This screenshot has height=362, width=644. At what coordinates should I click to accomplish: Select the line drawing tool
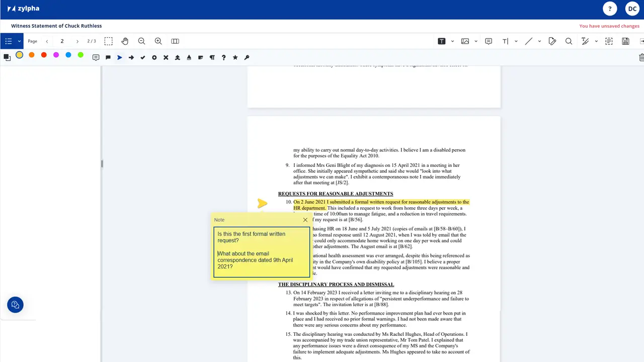tap(528, 41)
